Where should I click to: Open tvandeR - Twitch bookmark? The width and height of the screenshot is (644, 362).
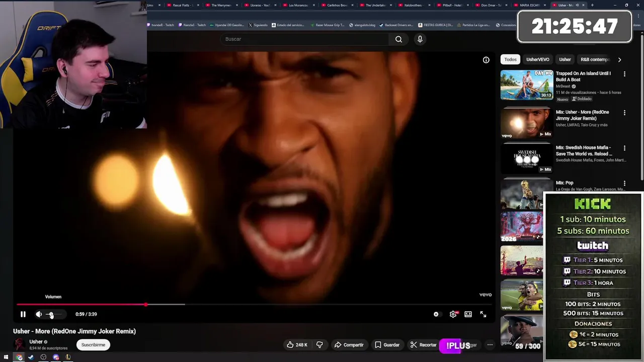[x=160, y=25]
